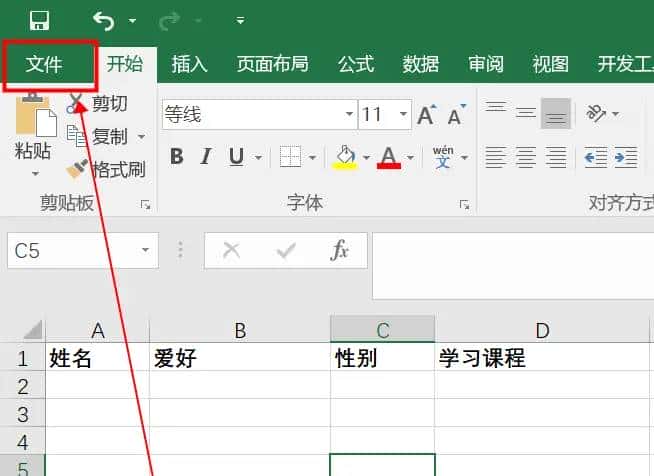Click the Redo arrow icon

169,20
